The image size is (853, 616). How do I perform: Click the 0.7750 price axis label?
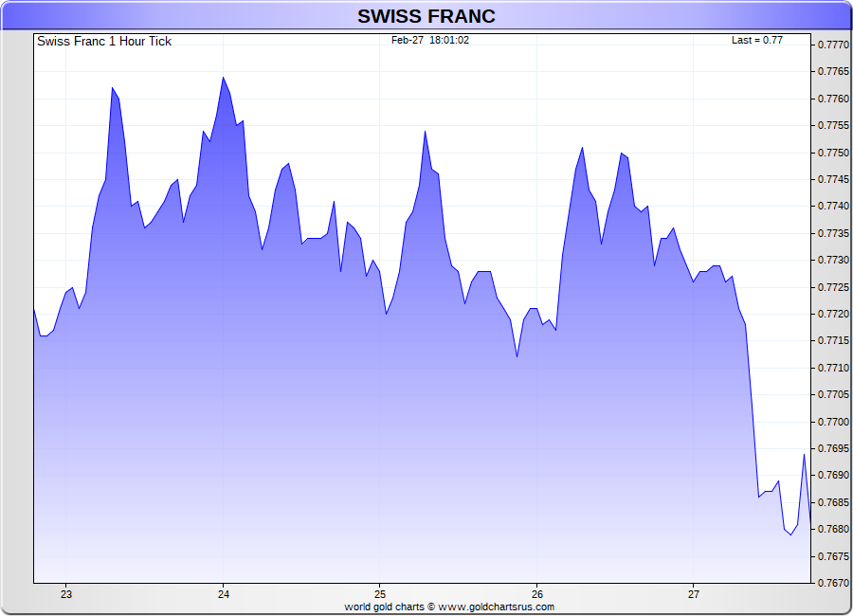point(832,153)
